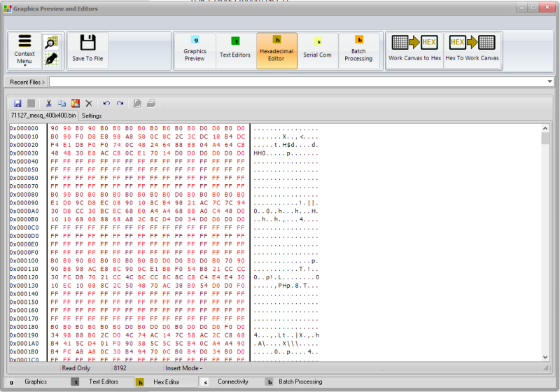Viewport: 560px width, 392px height.
Task: Select the pen edit grid icon
Action: tap(50, 59)
